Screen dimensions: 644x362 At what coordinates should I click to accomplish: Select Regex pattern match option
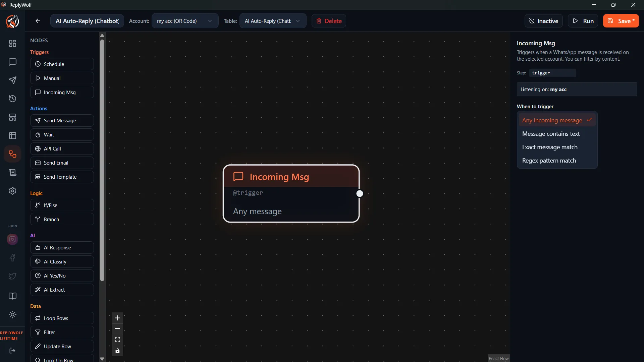(557, 161)
